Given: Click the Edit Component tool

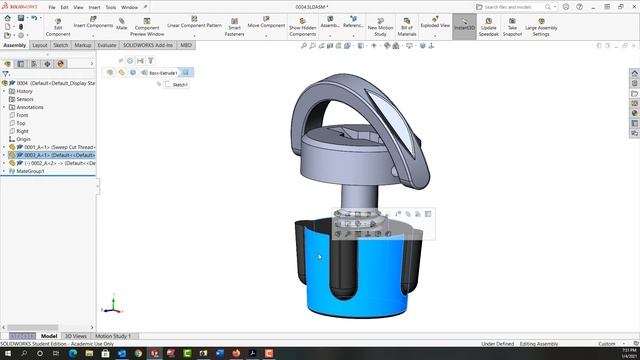Looking at the screenshot, I should tap(58, 27).
